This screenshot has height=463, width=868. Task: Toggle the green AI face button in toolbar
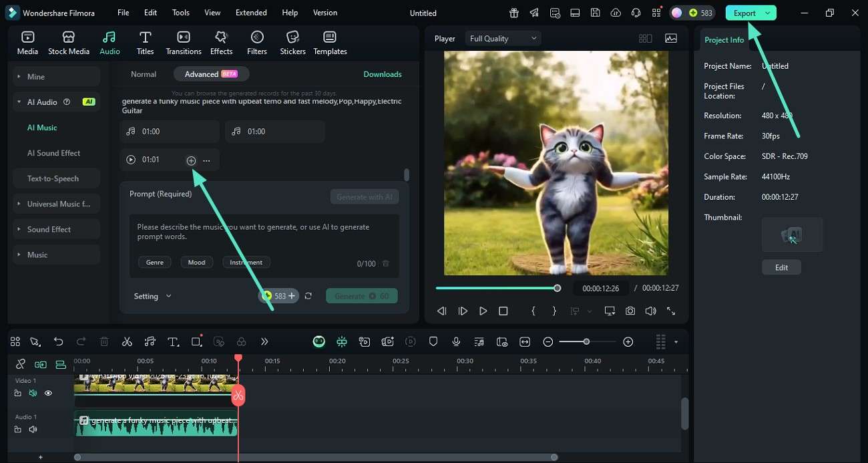point(319,341)
